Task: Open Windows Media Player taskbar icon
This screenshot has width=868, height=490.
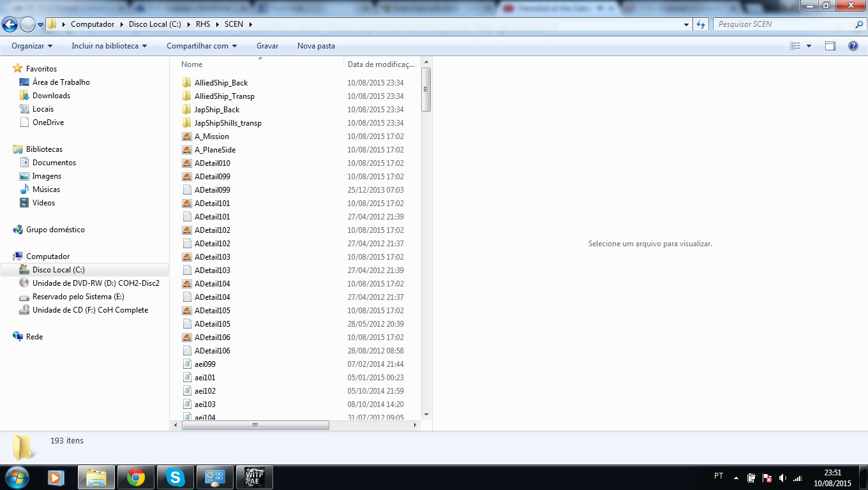Action: point(56,477)
